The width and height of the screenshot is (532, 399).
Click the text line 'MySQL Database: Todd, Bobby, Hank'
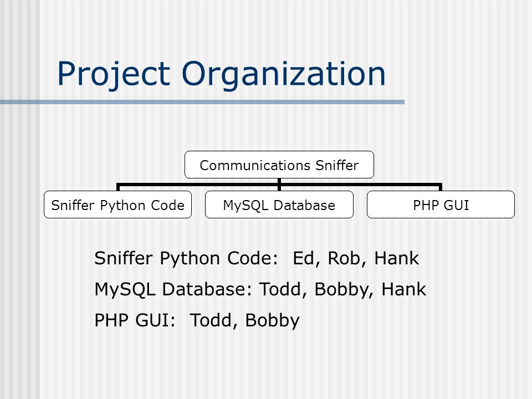coord(260,290)
